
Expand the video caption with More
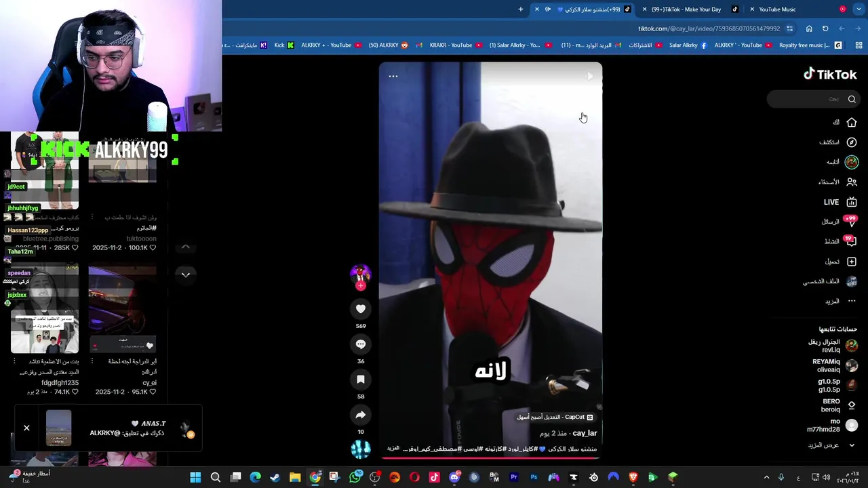pos(393,449)
